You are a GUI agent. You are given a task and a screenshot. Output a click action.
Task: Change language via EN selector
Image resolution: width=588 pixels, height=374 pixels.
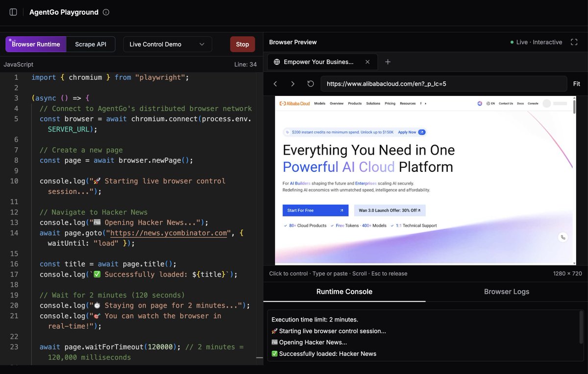(490, 103)
